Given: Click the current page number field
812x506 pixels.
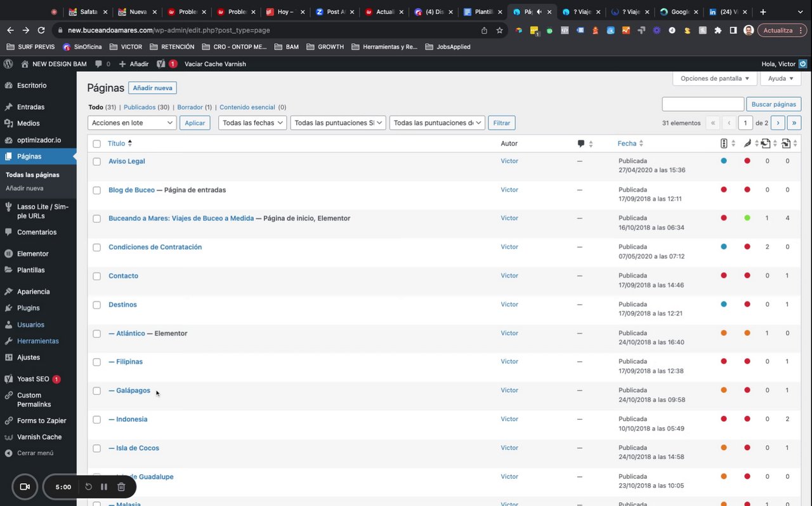Looking at the screenshot, I should (745, 123).
